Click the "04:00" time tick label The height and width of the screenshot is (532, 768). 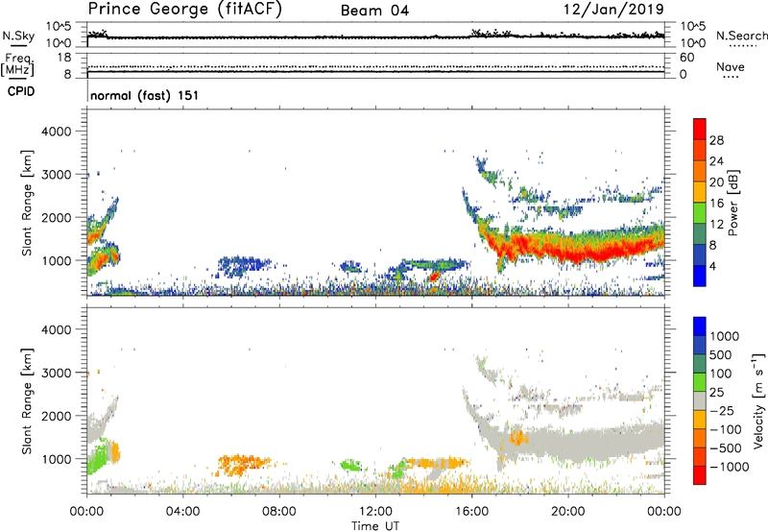[182, 512]
